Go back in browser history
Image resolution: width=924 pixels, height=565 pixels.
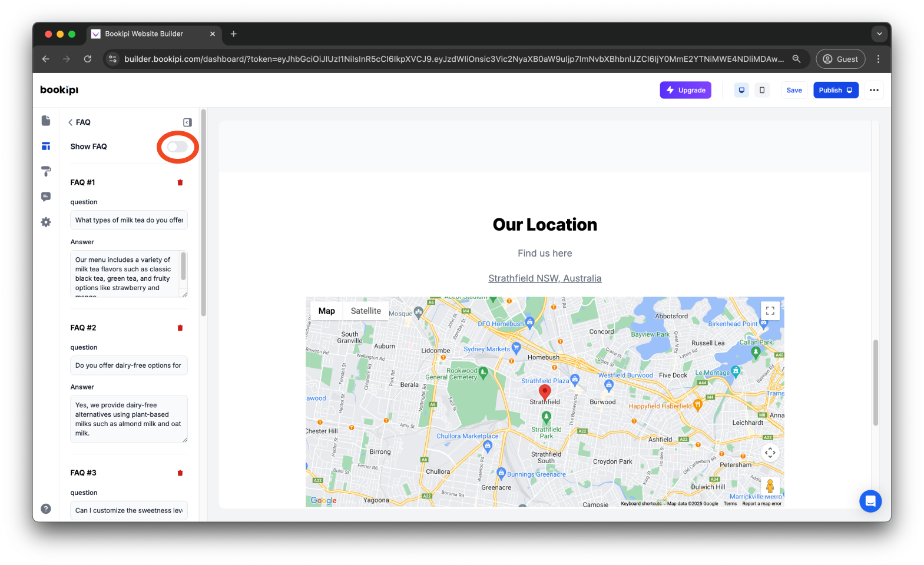(46, 59)
